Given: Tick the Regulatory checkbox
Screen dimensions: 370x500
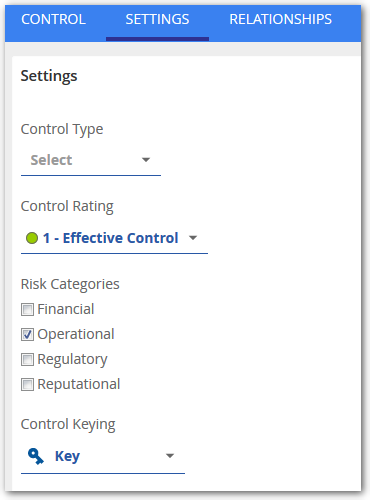Looking at the screenshot, I should click(x=27, y=359).
